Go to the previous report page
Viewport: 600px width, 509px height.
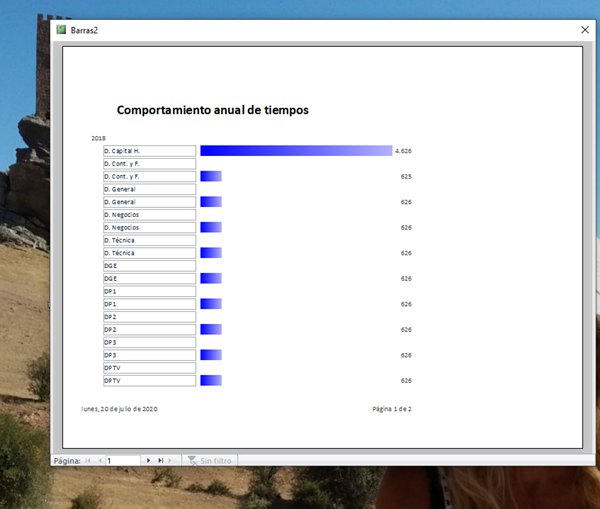pos(100,460)
